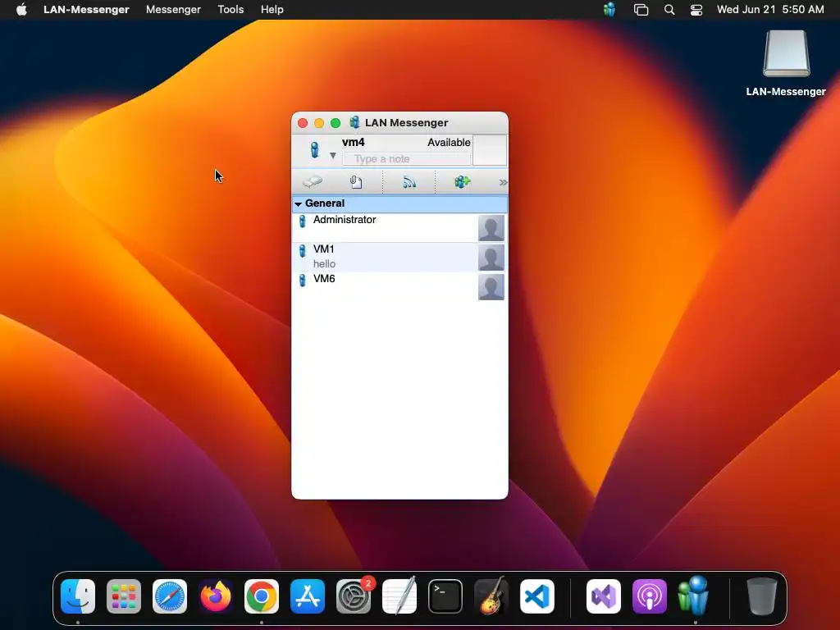Select the VM6 contact
This screenshot has height=630, width=840.
coord(399,286)
